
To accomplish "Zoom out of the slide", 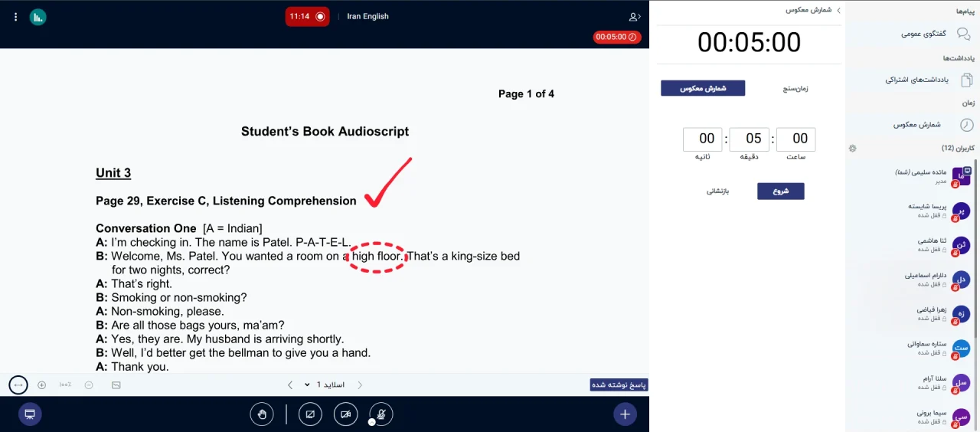I will click(89, 385).
